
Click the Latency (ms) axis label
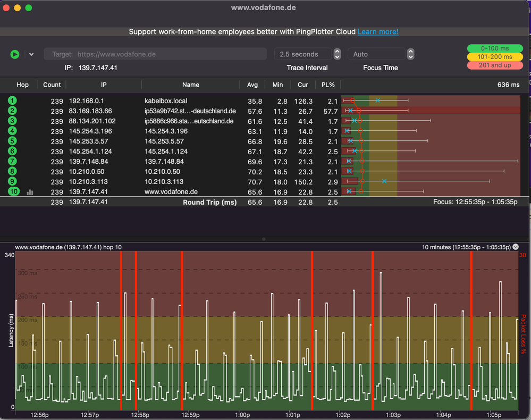(11, 330)
